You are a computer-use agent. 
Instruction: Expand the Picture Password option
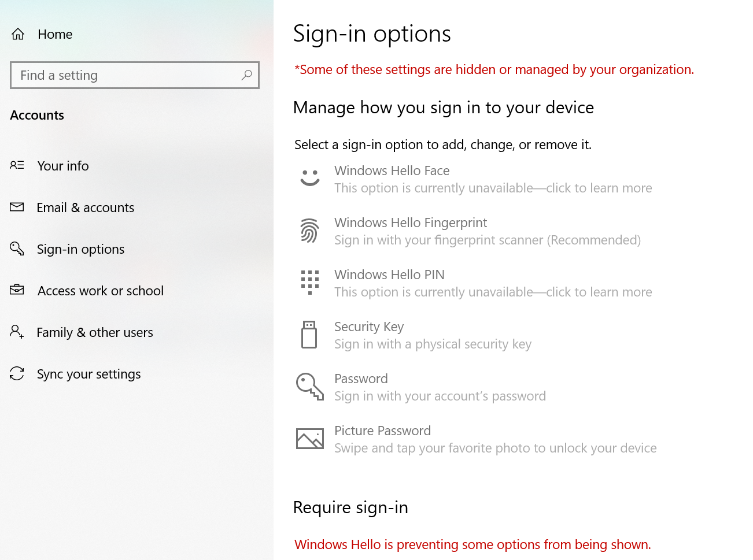tap(382, 431)
